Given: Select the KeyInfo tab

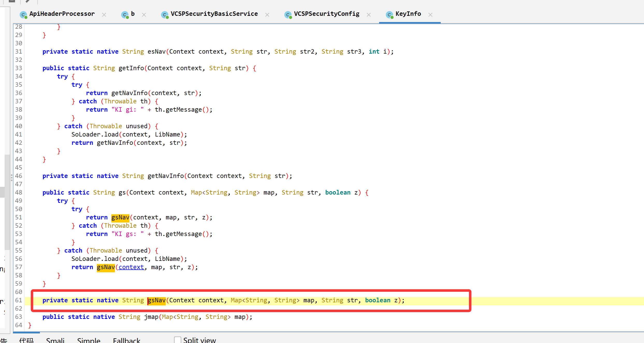Looking at the screenshot, I should click(x=408, y=14).
